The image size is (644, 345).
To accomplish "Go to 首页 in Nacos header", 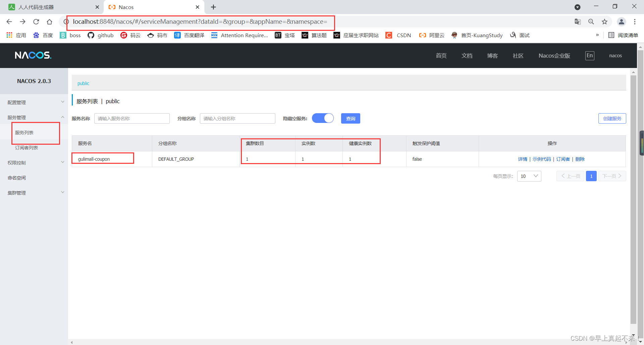I will tap(441, 56).
